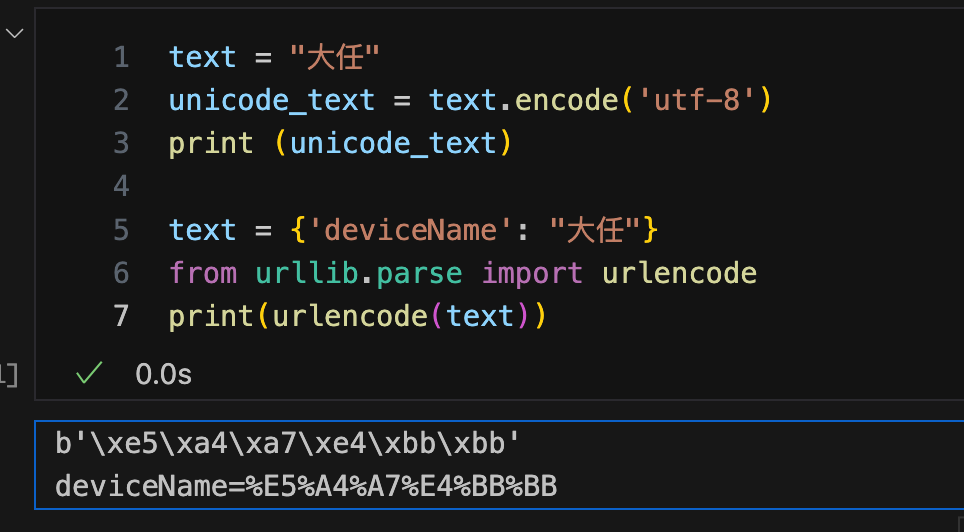Click the execution count bracket beside the cell

point(9,374)
